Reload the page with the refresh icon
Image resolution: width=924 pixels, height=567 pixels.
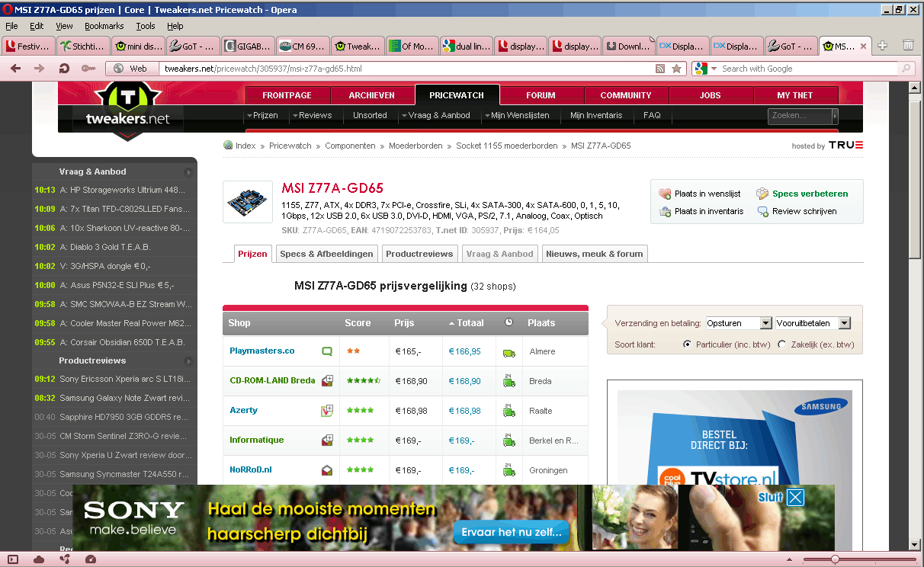(x=64, y=69)
